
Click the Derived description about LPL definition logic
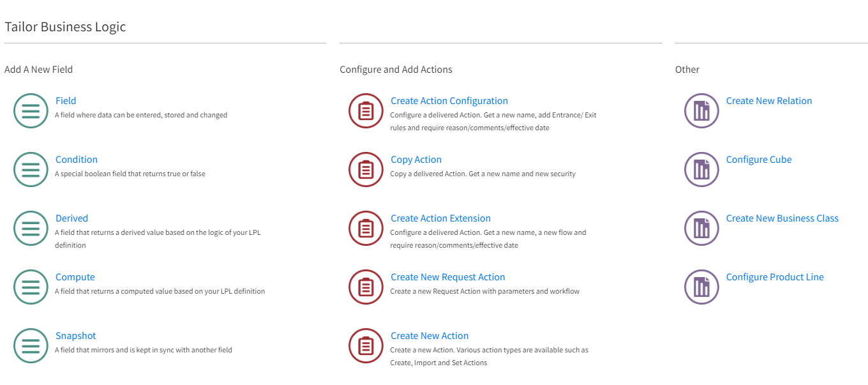point(158,239)
